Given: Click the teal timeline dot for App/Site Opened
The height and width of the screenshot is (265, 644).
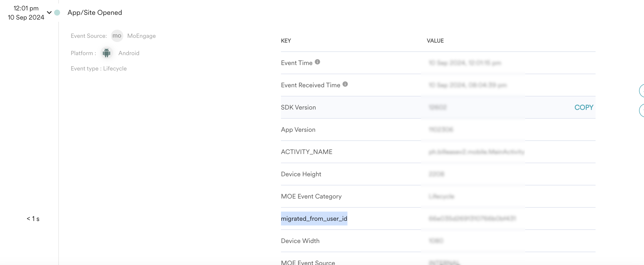Looking at the screenshot, I should click(x=57, y=13).
